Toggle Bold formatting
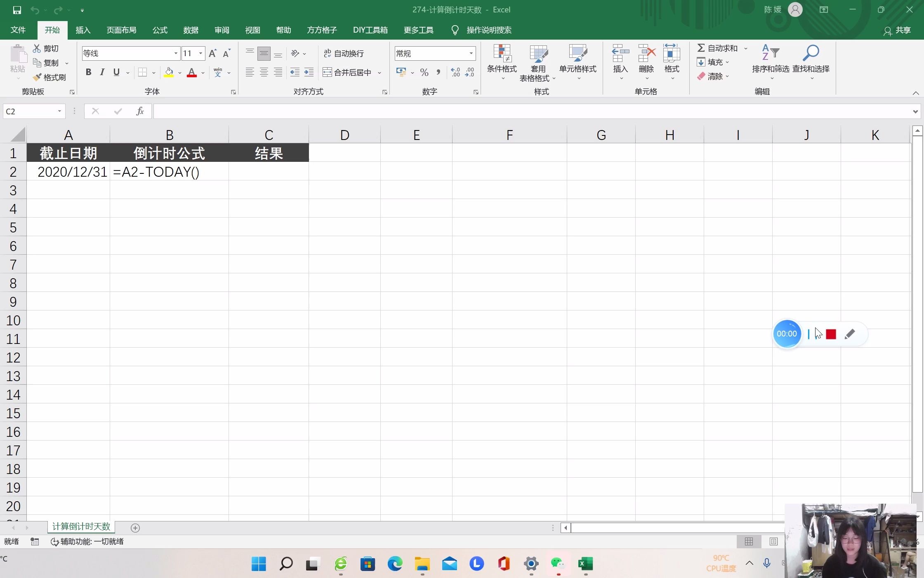924x578 pixels. (88, 72)
